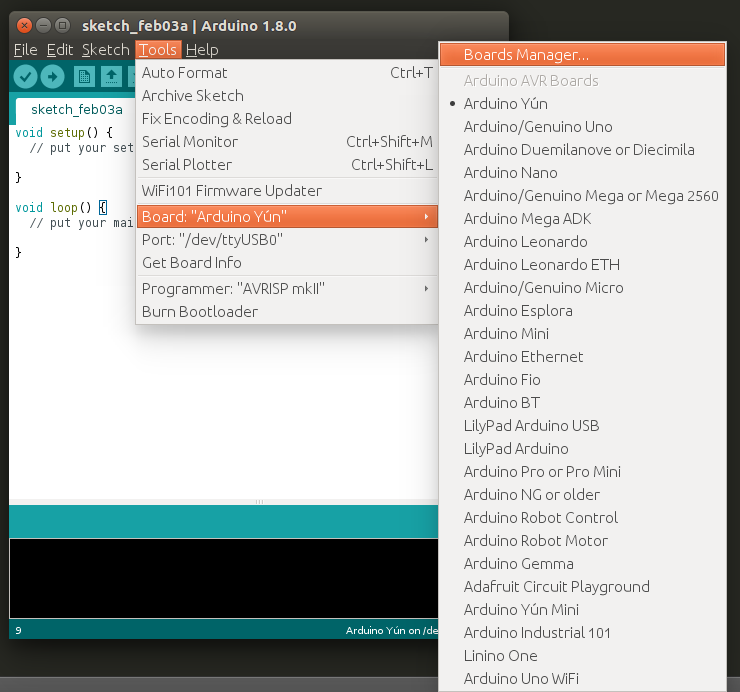This screenshot has height=692, width=740.
Task: Select Arduino Ethernet board
Action: tap(582, 357)
